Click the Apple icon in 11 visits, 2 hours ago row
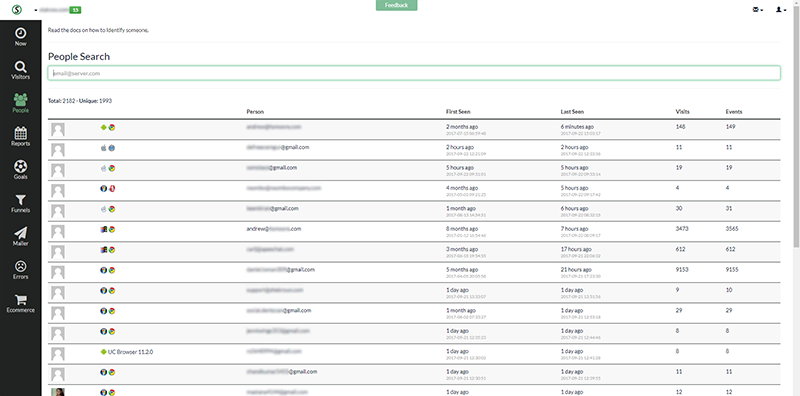The width and height of the screenshot is (800, 396). pos(104,147)
